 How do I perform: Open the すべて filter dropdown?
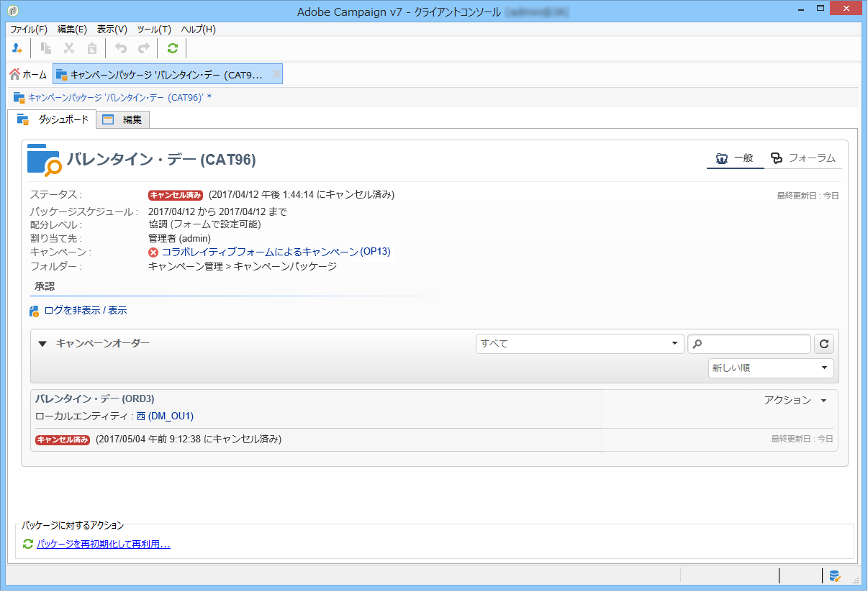[x=580, y=344]
